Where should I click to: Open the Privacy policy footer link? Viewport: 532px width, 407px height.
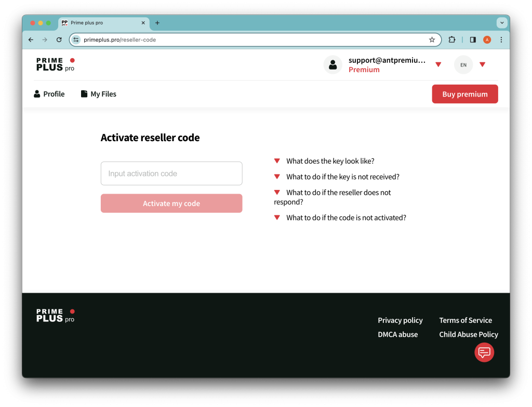tap(400, 320)
